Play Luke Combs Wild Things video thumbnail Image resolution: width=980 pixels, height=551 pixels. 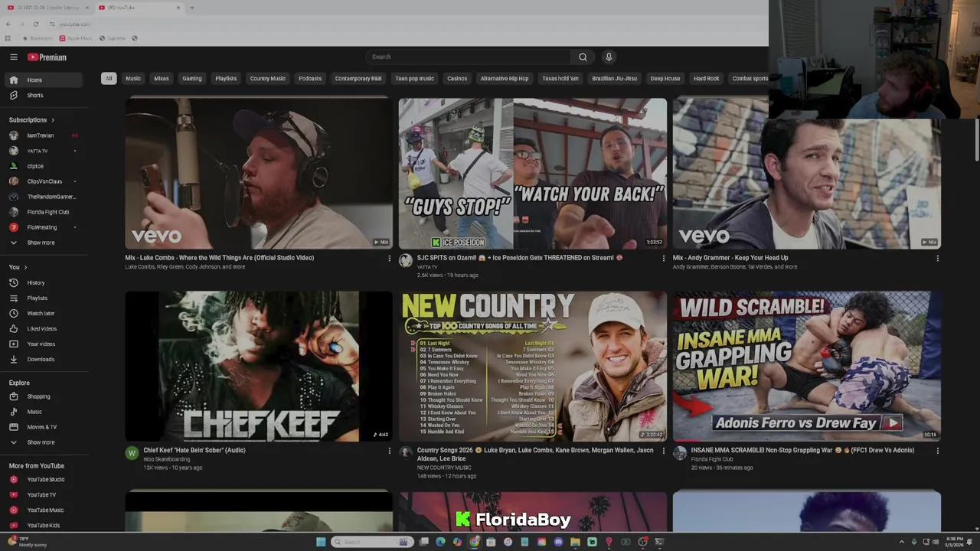coord(259,173)
